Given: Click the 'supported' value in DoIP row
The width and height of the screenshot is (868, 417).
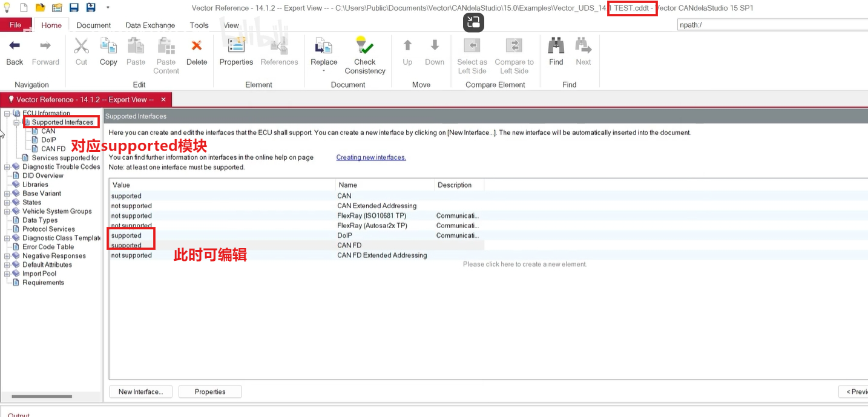Looking at the screenshot, I should [x=126, y=235].
